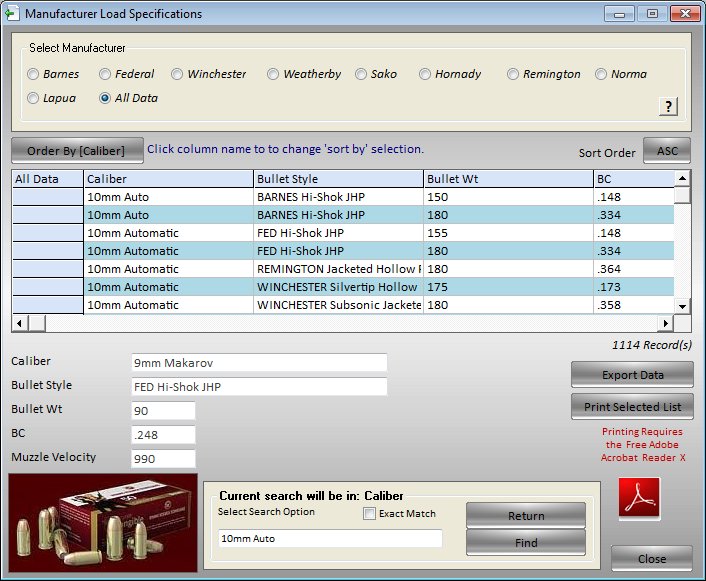This screenshot has width=706, height=581.
Task: Click the Print Selected List button
Action: coord(632,407)
